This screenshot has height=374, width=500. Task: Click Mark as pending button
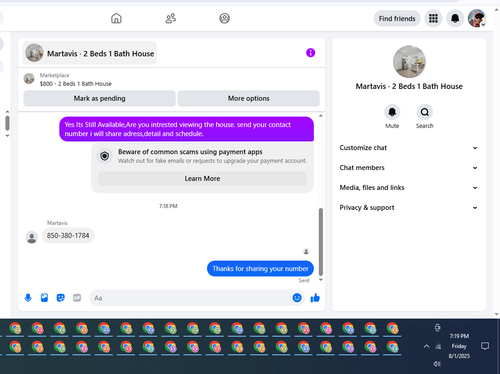point(99,98)
